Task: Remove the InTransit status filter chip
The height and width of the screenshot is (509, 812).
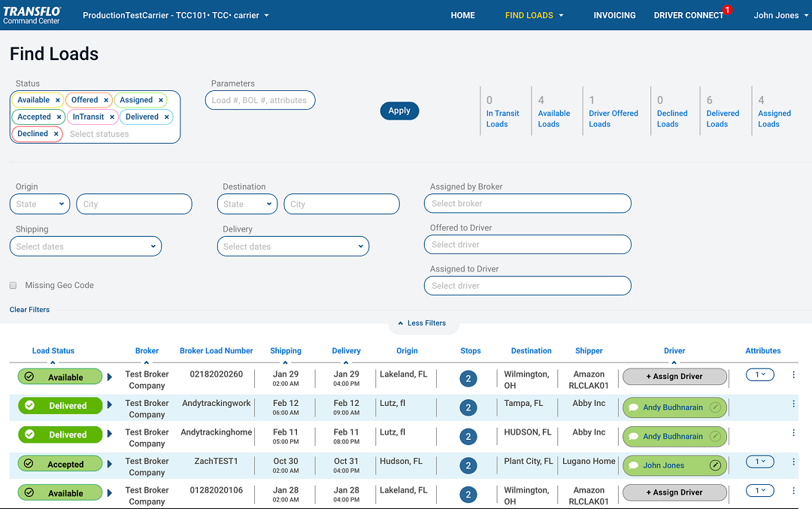Action: click(x=112, y=117)
